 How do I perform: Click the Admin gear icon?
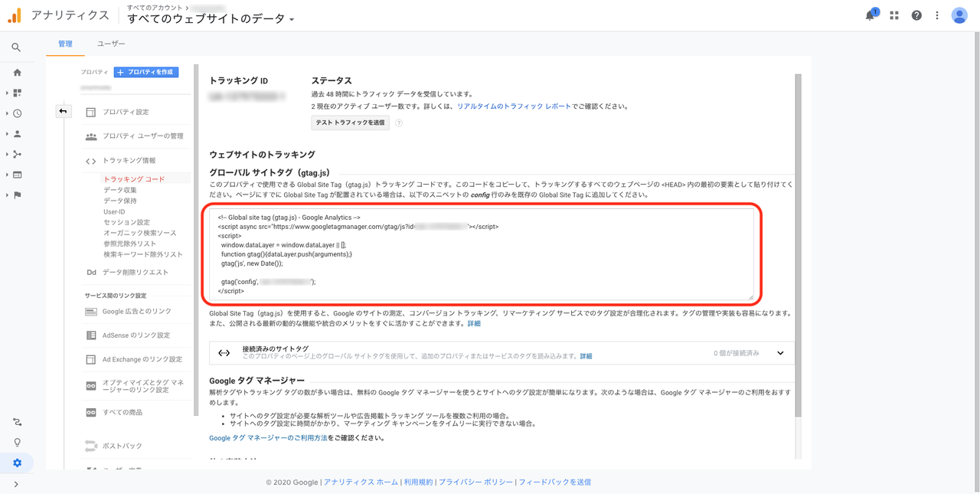[x=17, y=463]
